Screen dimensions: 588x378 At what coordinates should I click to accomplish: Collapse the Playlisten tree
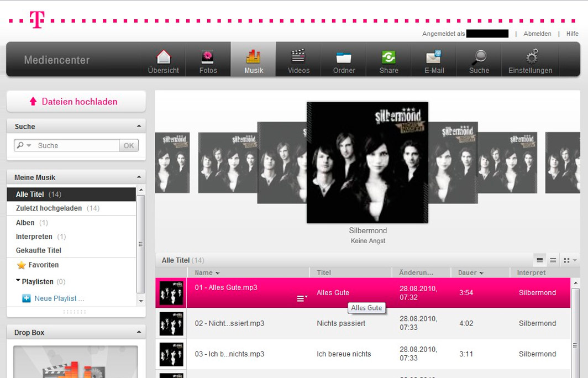pyautogui.click(x=18, y=281)
